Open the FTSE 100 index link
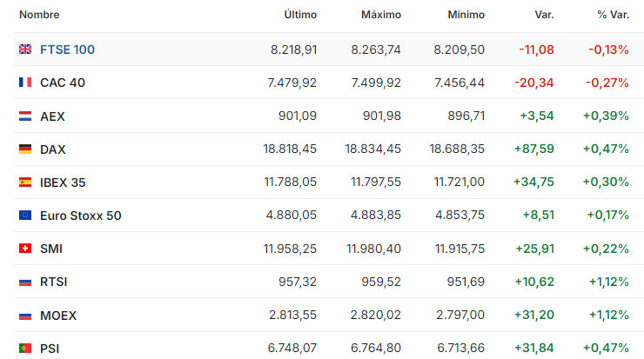 [67, 50]
